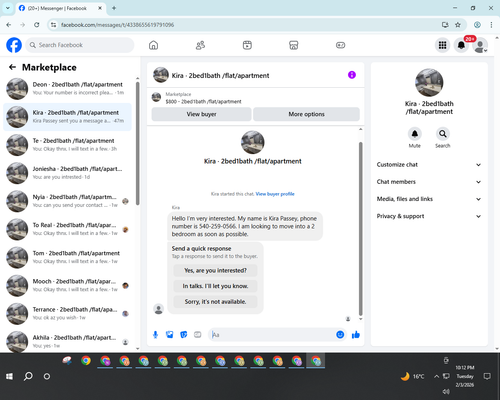The width and height of the screenshot is (500, 400).
Task: Send quick response 'In talks. I'll let you know.'
Action: (215, 286)
